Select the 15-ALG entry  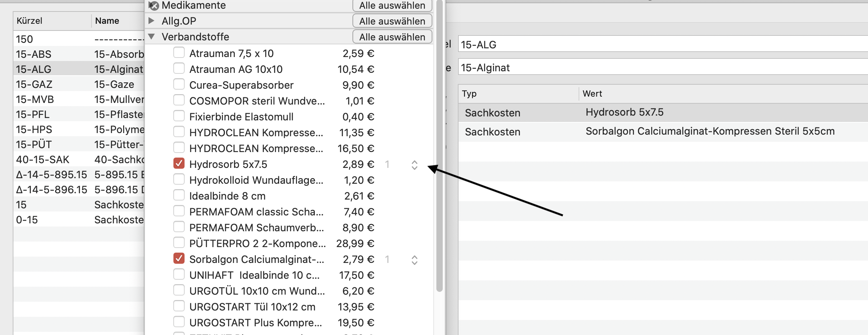(79, 69)
